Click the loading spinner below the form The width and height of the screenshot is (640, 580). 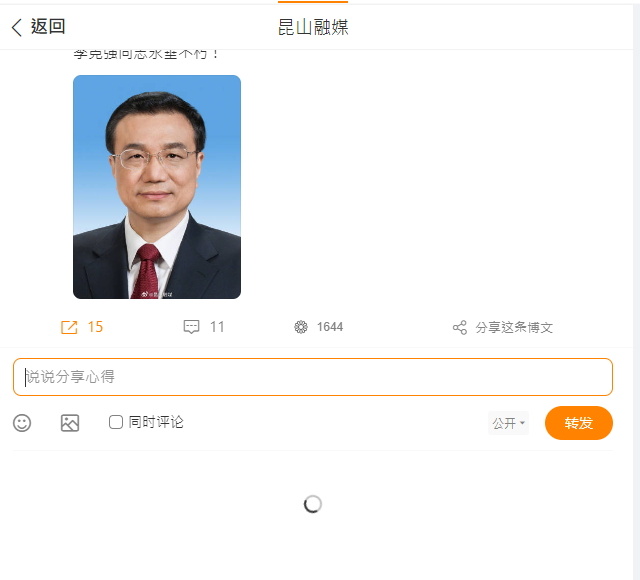(313, 504)
